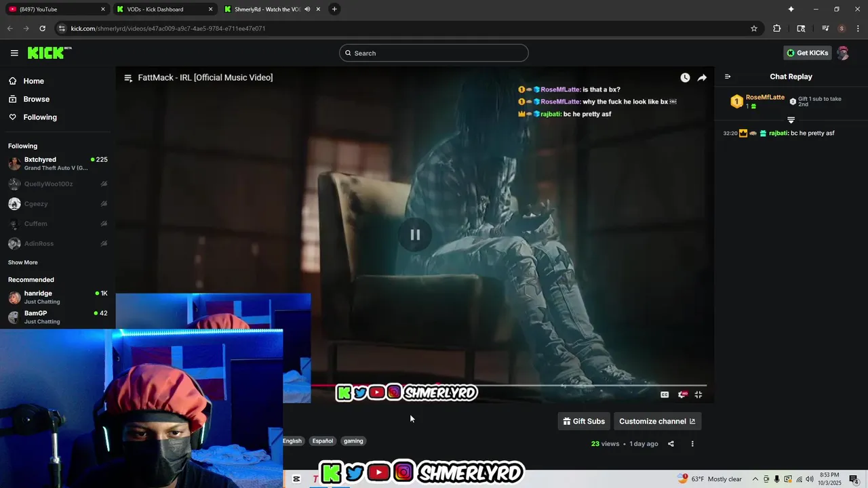Click the Kick search field
Image resolution: width=868 pixels, height=488 pixels.
(434, 53)
